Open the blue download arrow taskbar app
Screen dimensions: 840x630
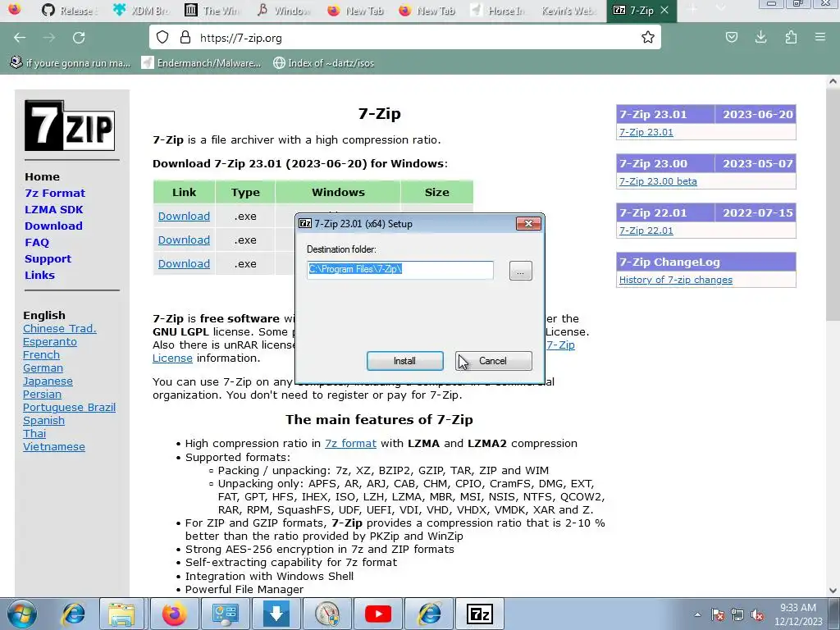tap(276, 614)
